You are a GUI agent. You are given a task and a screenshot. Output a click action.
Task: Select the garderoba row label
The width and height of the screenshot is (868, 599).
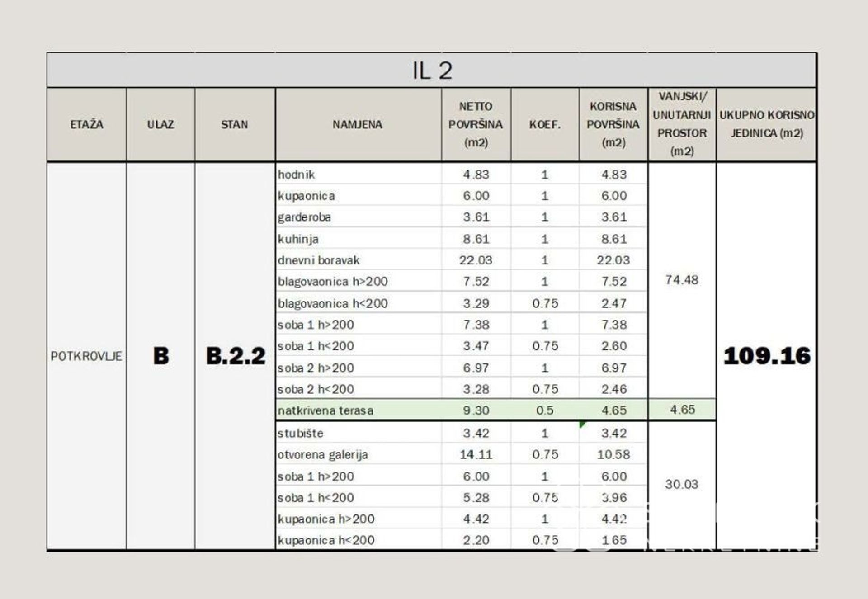(304, 217)
